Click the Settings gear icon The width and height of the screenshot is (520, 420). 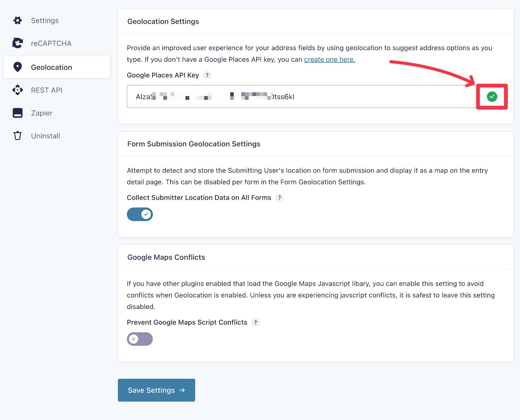[x=17, y=20]
